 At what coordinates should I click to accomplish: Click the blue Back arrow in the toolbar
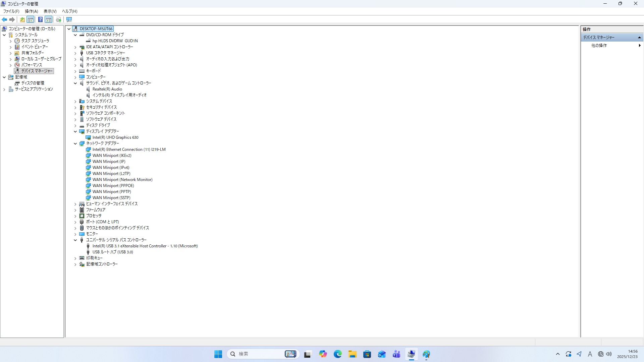4,20
